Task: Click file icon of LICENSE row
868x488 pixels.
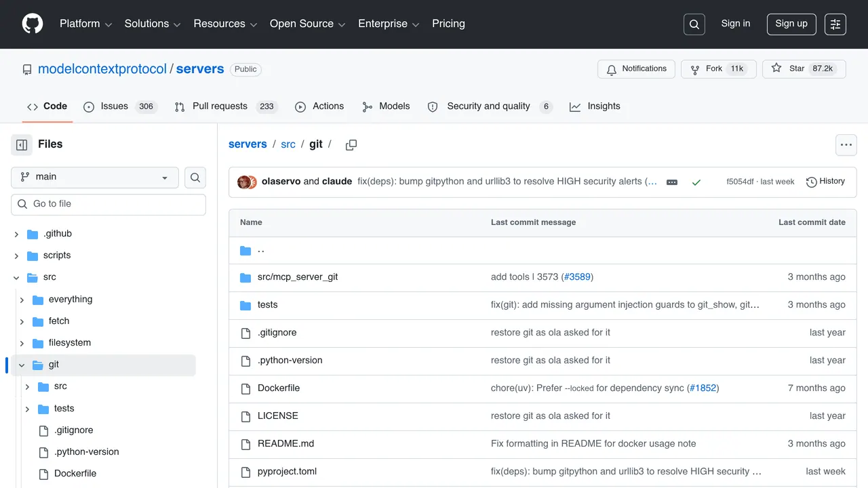Action: 245,416
